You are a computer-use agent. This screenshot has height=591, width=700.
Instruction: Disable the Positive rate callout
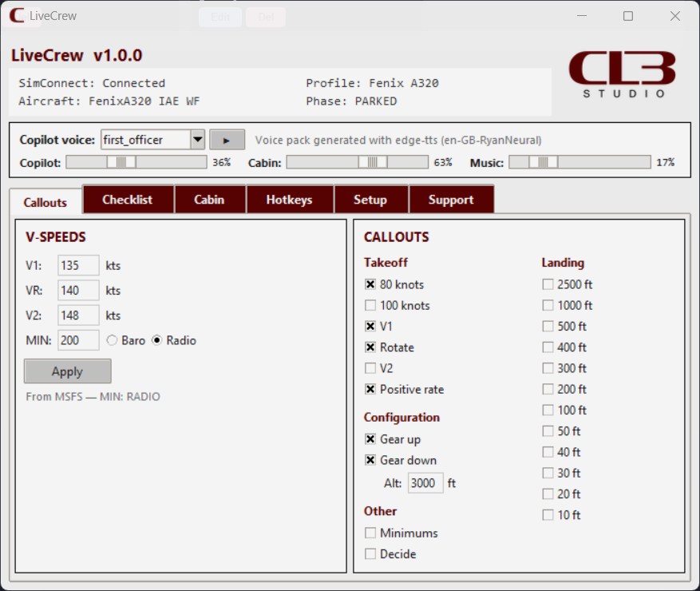pos(371,390)
